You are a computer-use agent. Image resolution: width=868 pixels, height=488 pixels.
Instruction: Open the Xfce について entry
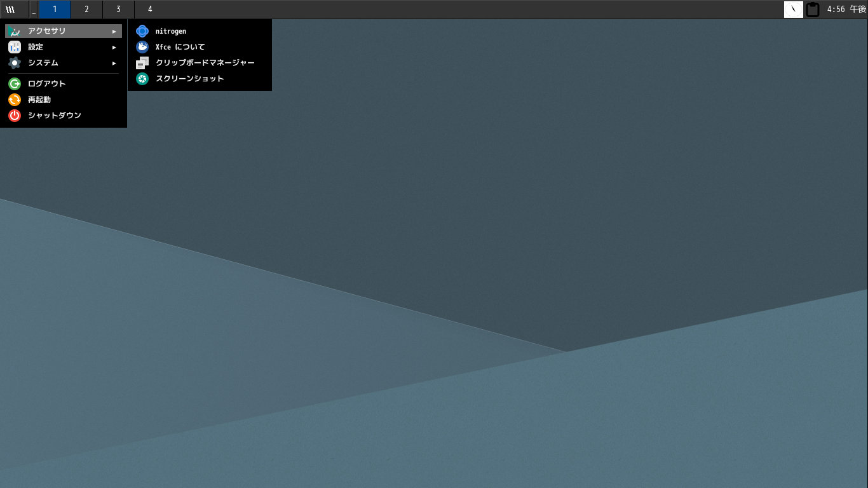[x=200, y=47]
